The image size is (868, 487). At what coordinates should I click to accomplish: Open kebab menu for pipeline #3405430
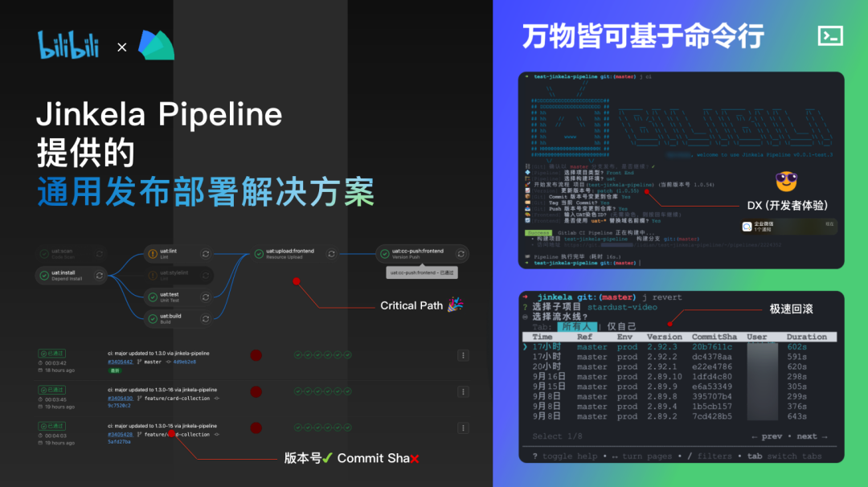coord(464,392)
